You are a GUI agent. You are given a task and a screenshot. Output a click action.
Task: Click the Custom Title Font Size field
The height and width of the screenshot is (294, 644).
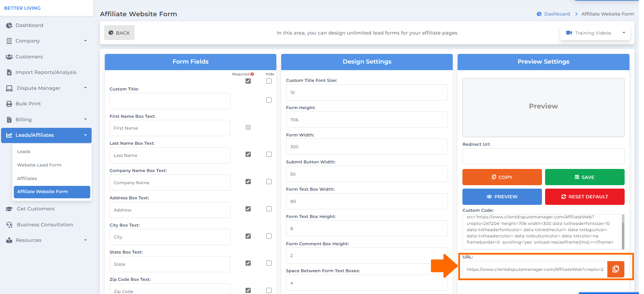(x=367, y=92)
